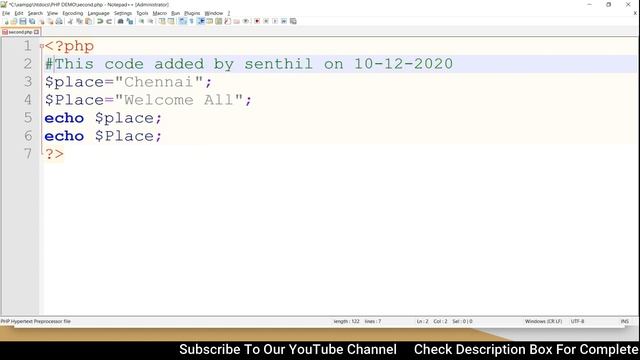The height and width of the screenshot is (360, 640).
Task: Select the second.php document tab
Action: pos(20,32)
